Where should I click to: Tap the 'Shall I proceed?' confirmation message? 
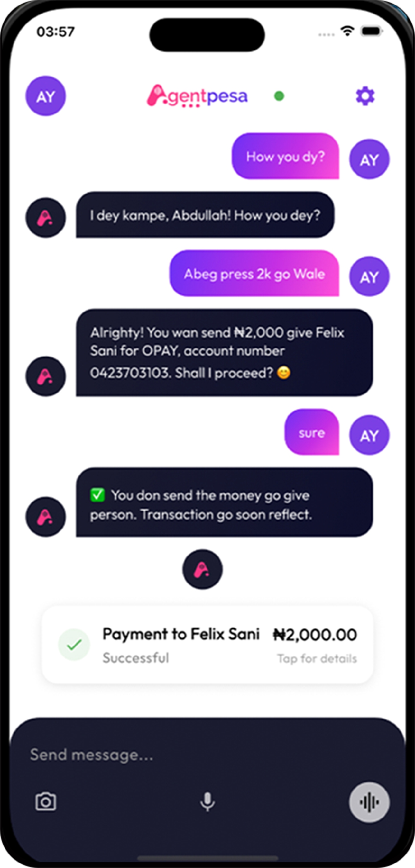[224, 352]
